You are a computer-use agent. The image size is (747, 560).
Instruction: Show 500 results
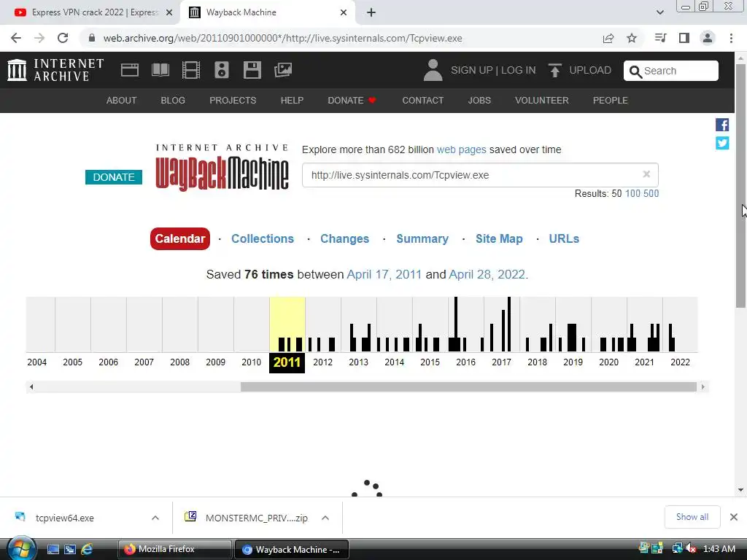pos(651,194)
